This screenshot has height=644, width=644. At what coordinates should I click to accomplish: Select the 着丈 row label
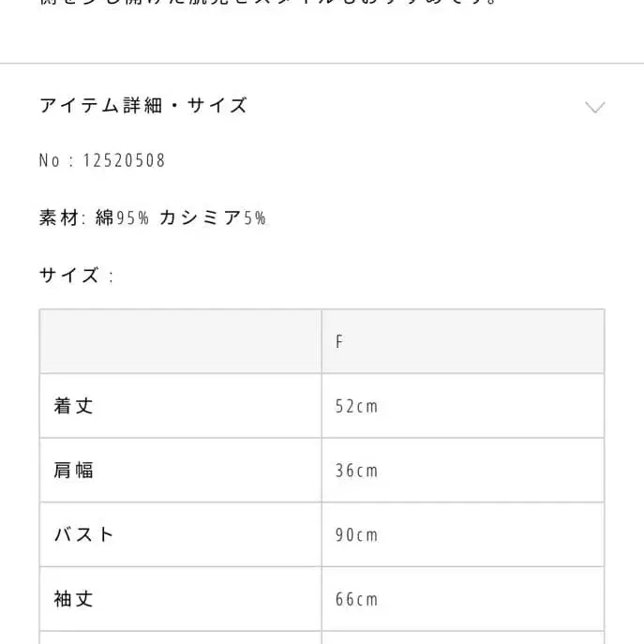(x=74, y=406)
